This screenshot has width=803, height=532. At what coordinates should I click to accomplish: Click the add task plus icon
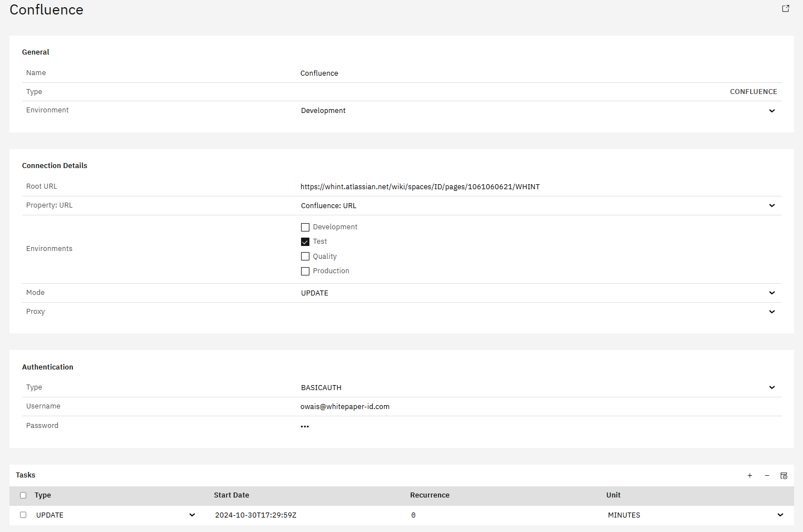click(x=750, y=476)
